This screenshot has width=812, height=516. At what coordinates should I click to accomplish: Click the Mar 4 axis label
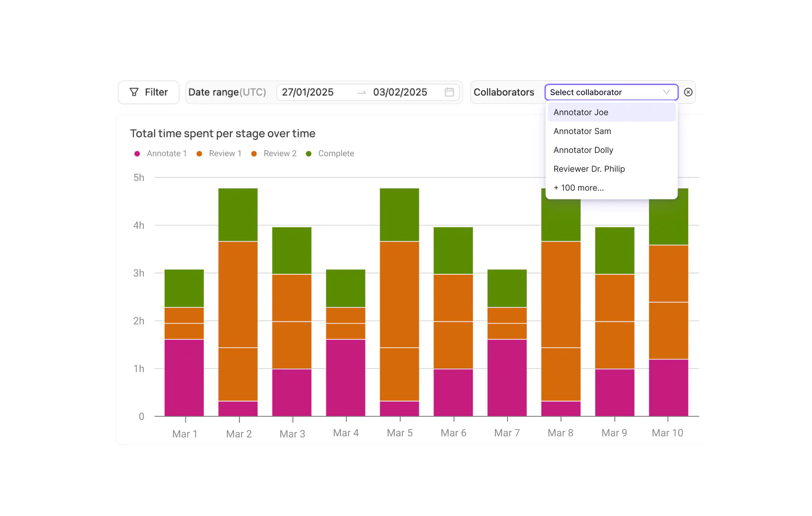point(346,433)
